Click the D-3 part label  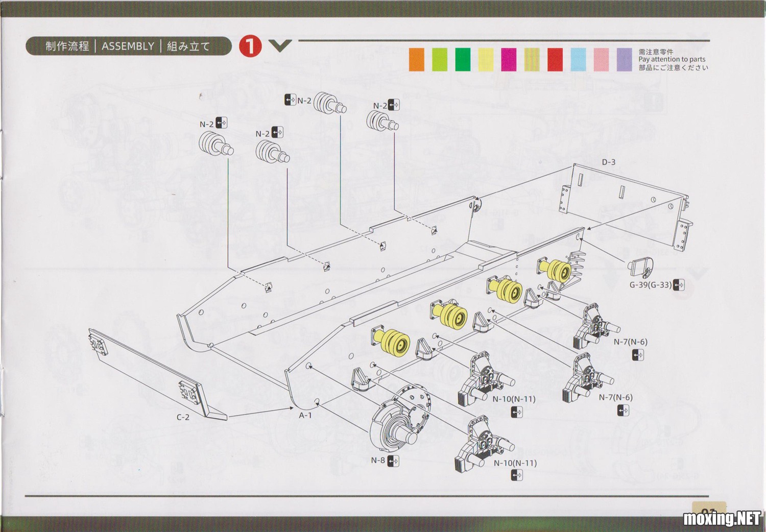tap(608, 162)
